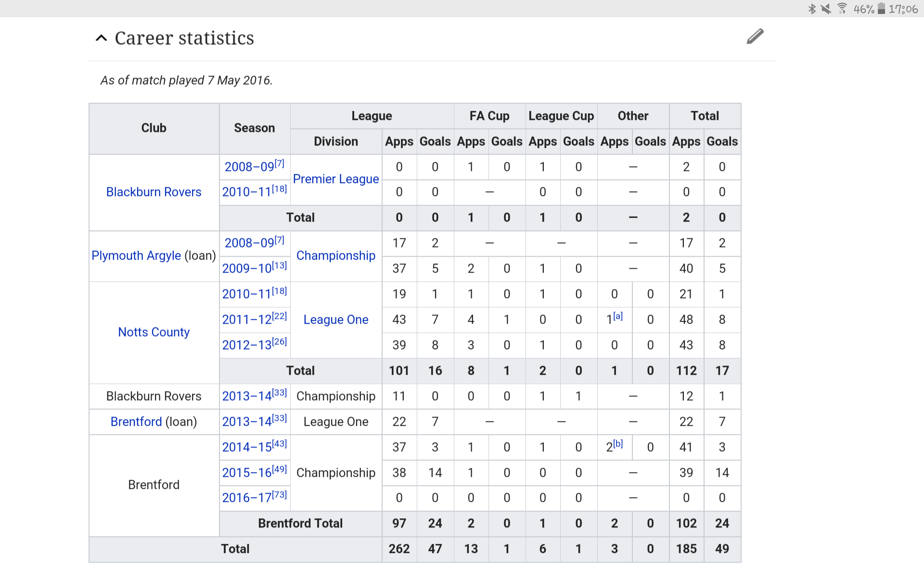Open the 2011–12 season link
The image size is (924, 578).
247,319
